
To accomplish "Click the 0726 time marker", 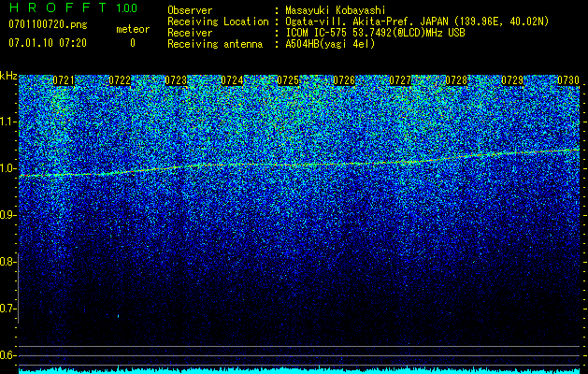I will tap(344, 80).
